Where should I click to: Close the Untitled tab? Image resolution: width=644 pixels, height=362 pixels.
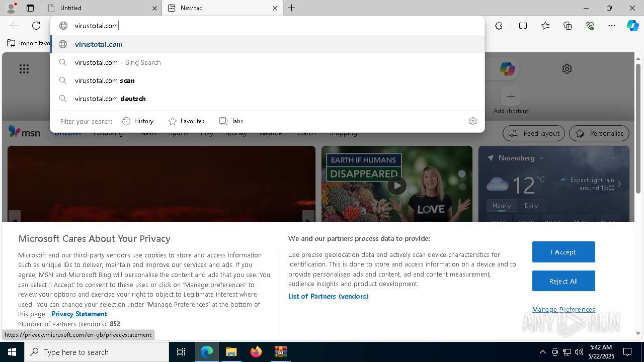coord(154,8)
